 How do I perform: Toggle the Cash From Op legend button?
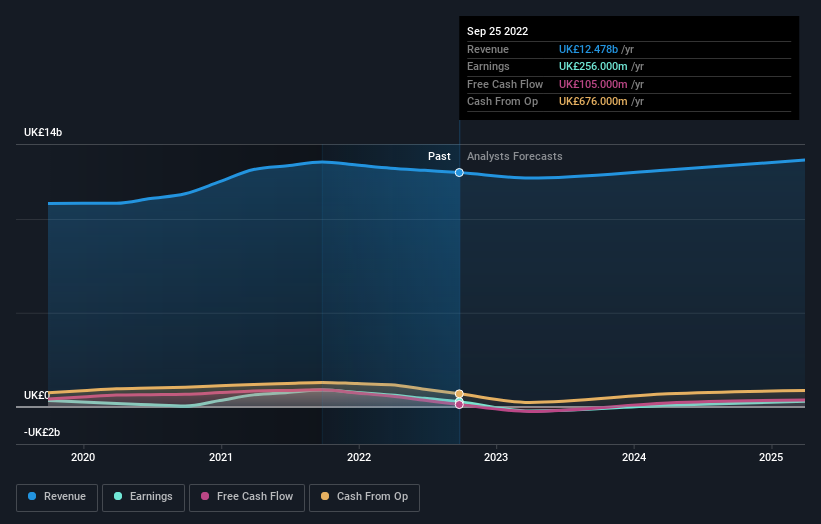364,497
